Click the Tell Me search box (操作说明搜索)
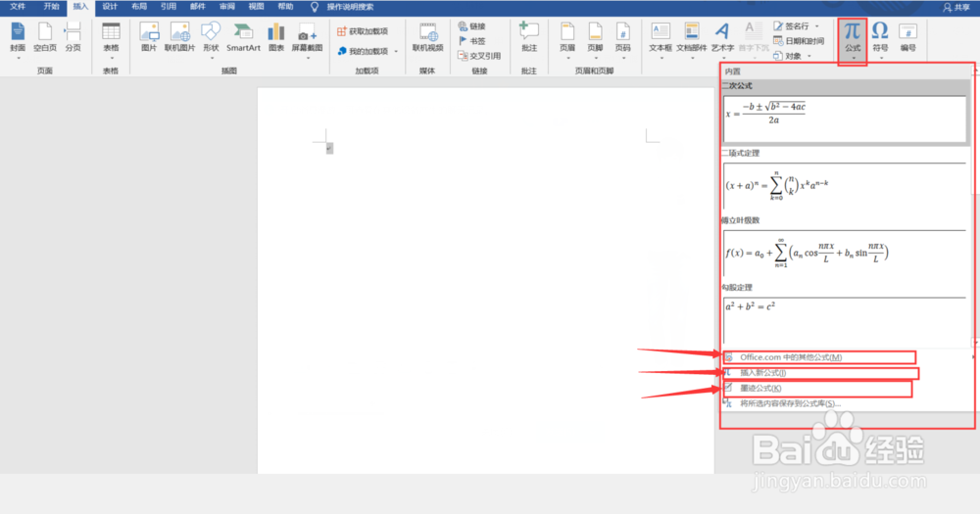This screenshot has width=980, height=514. coord(350,7)
